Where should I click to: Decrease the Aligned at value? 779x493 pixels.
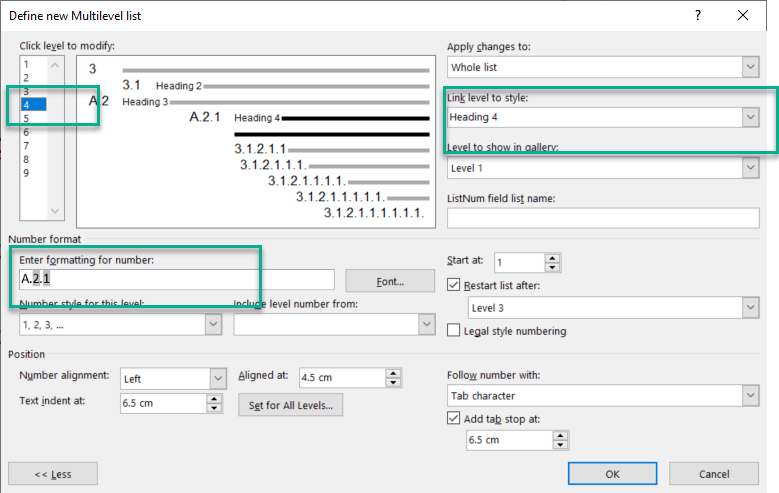coord(393,383)
